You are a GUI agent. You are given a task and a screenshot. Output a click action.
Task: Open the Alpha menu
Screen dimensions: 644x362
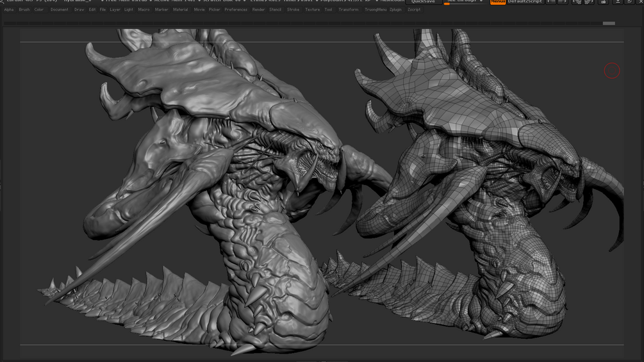click(x=8, y=10)
